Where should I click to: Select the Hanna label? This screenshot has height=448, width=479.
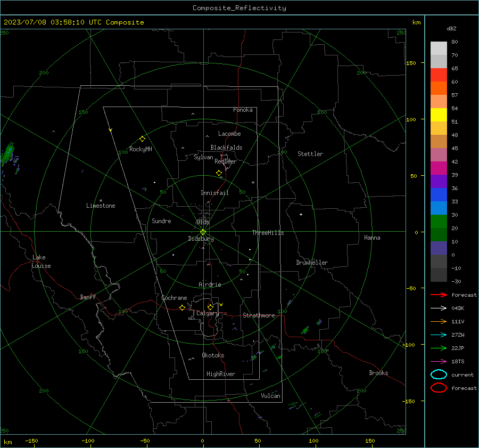pyautogui.click(x=372, y=238)
